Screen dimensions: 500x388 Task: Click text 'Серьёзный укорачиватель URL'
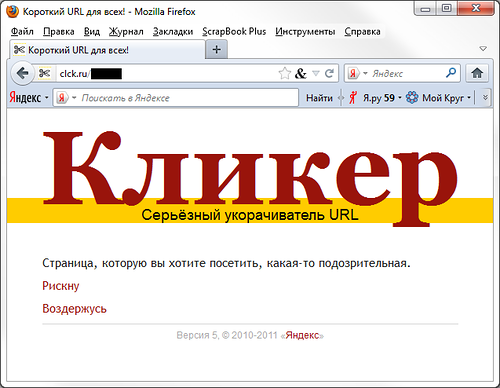click(250, 215)
